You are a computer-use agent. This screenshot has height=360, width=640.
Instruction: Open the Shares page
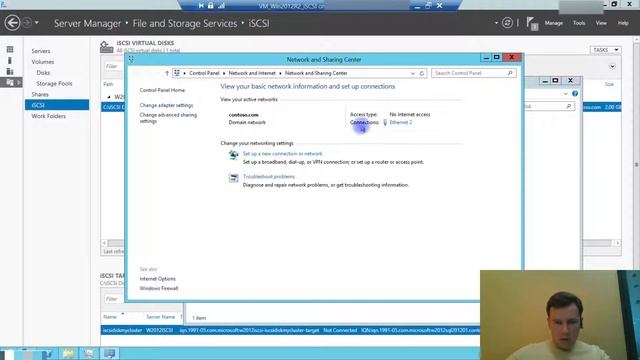pyautogui.click(x=40, y=94)
